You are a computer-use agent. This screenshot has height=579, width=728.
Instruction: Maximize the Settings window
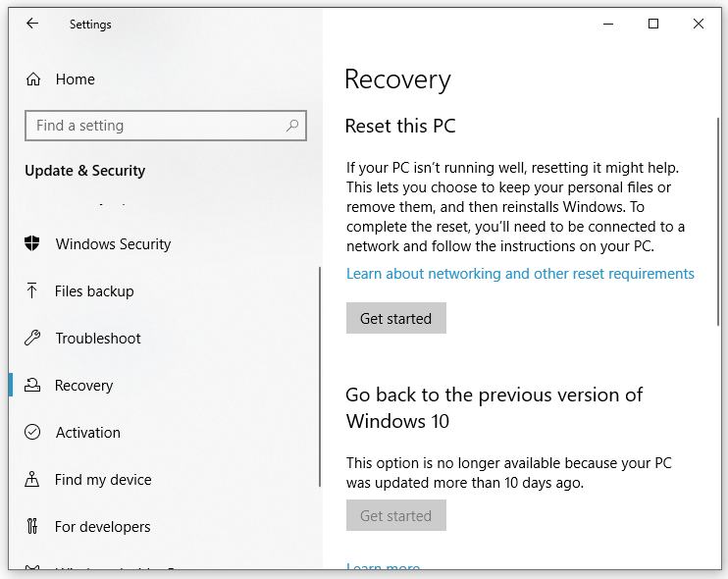point(653,24)
